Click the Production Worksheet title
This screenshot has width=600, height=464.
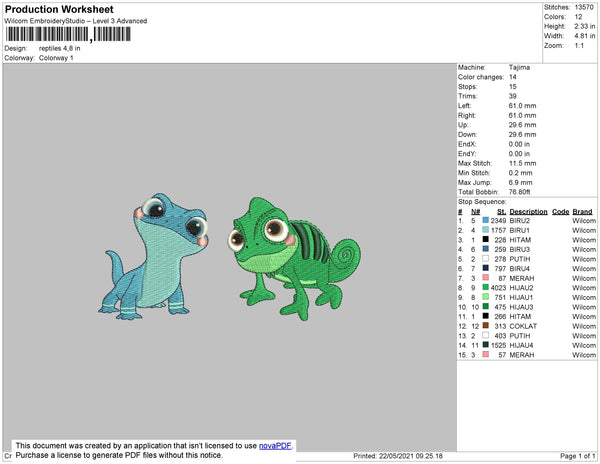[x=59, y=9]
